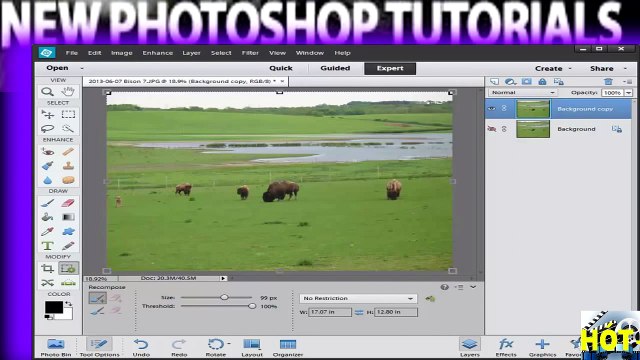640x360 pixels.
Task: Create a new layer in Layers panel
Action: coord(494,82)
